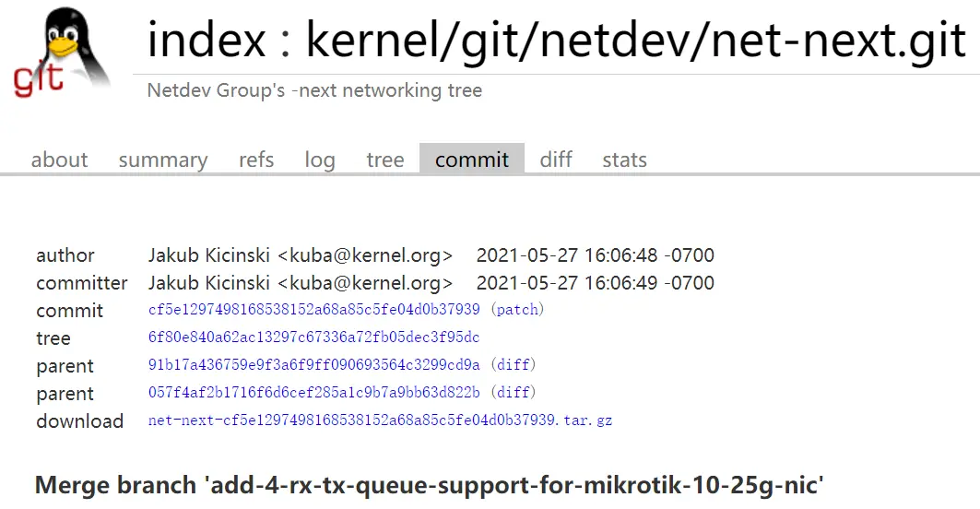Image resolution: width=980 pixels, height=509 pixels.
Task: Select the commit tab
Action: tap(472, 160)
